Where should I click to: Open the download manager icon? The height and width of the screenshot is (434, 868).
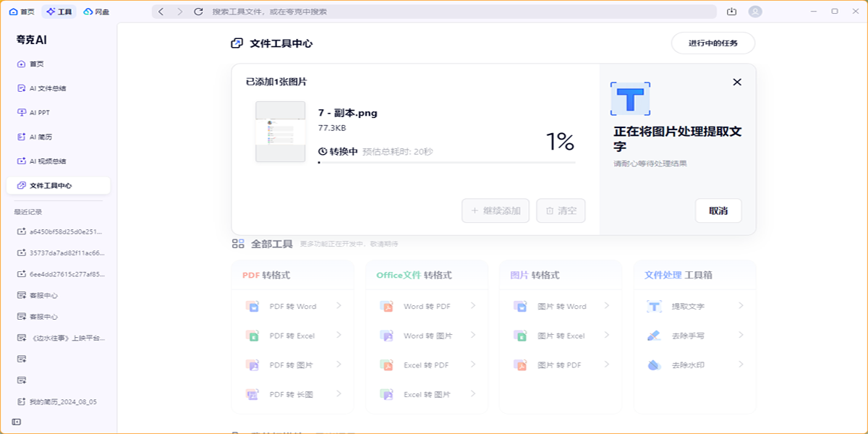coord(731,12)
